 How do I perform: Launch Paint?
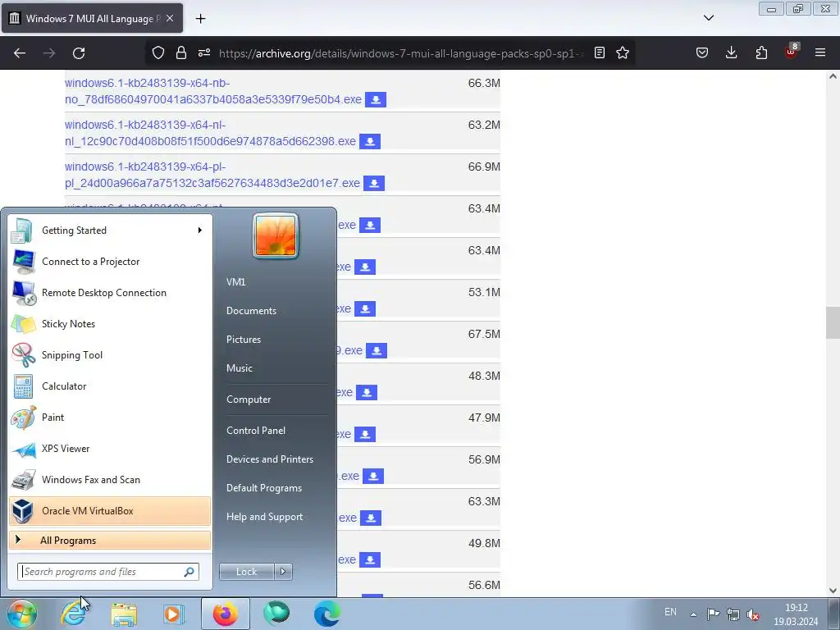click(110, 418)
